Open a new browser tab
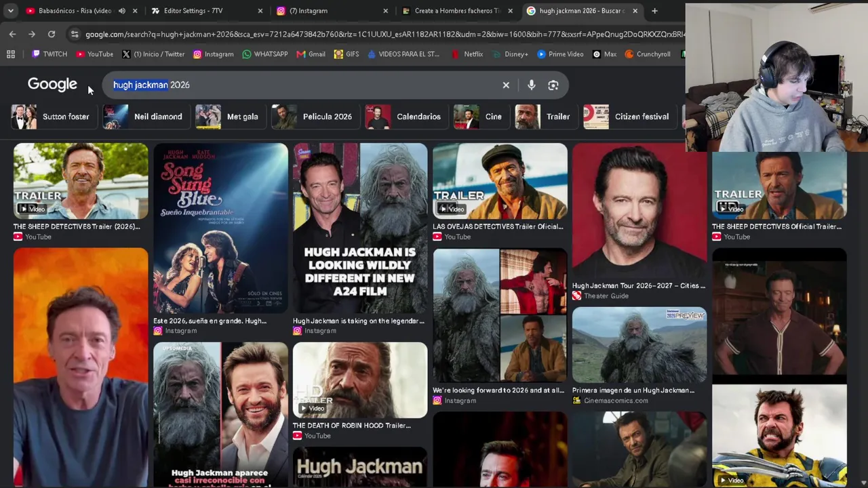Viewport: 868px width, 488px height. 654,11
